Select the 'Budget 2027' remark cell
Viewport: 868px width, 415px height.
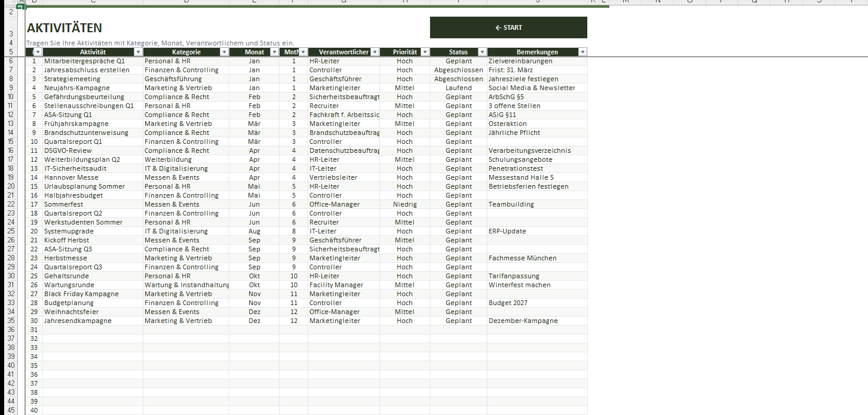[x=537, y=303]
